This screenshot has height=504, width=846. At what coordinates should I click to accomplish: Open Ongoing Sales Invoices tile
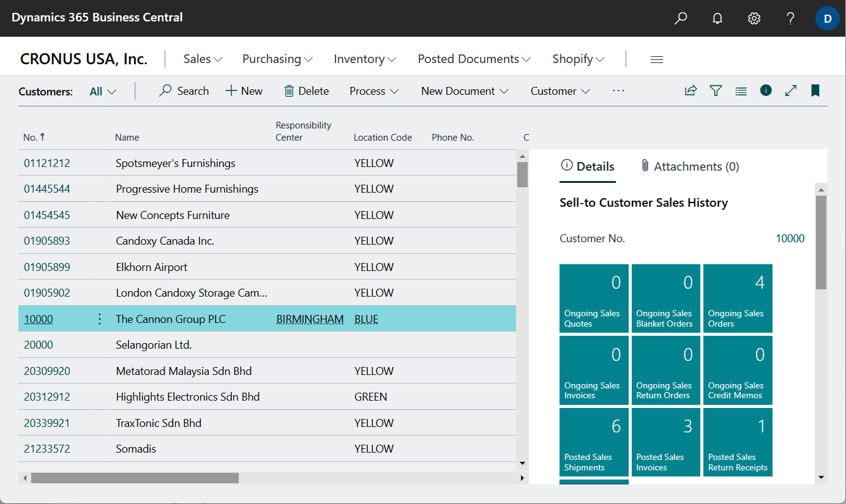coord(594,370)
